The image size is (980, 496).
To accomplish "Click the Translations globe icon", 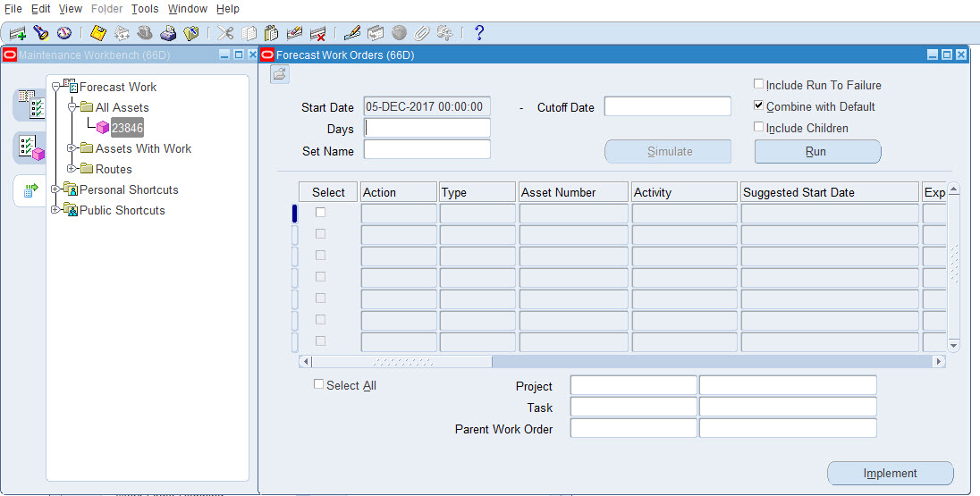I will [x=399, y=32].
